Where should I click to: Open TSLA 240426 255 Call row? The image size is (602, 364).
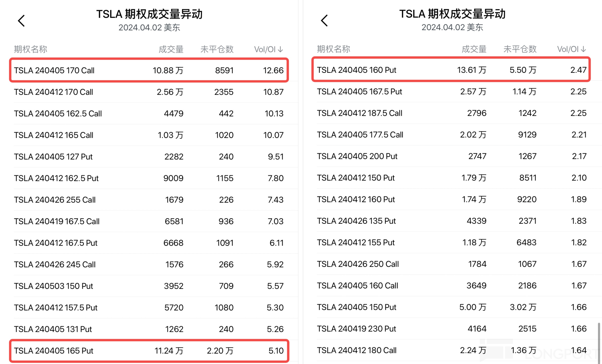point(149,200)
